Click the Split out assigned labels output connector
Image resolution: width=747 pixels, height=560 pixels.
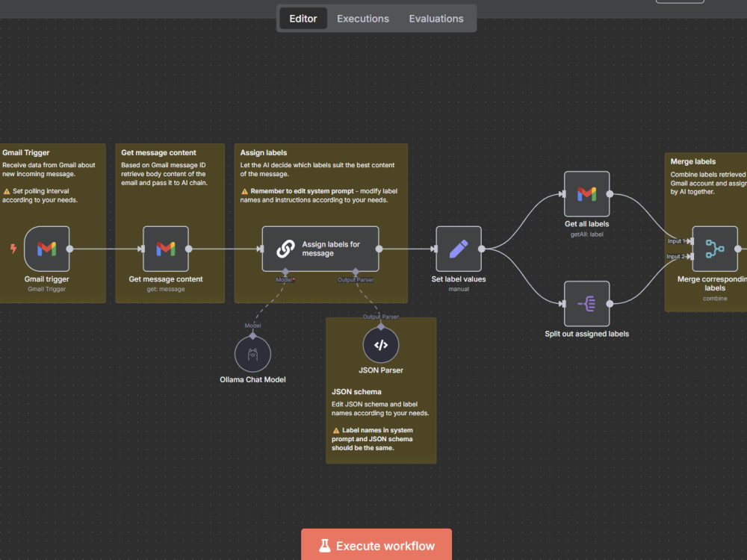click(610, 303)
